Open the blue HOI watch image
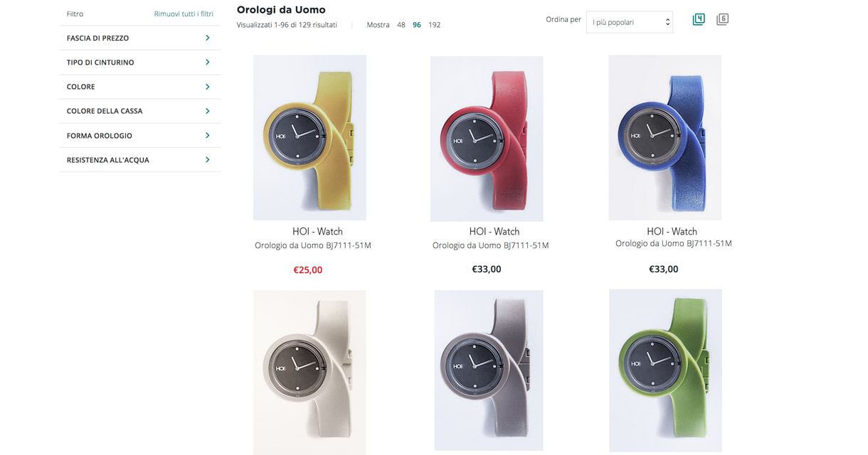Viewport: 868px width, 455px height. coord(665,137)
